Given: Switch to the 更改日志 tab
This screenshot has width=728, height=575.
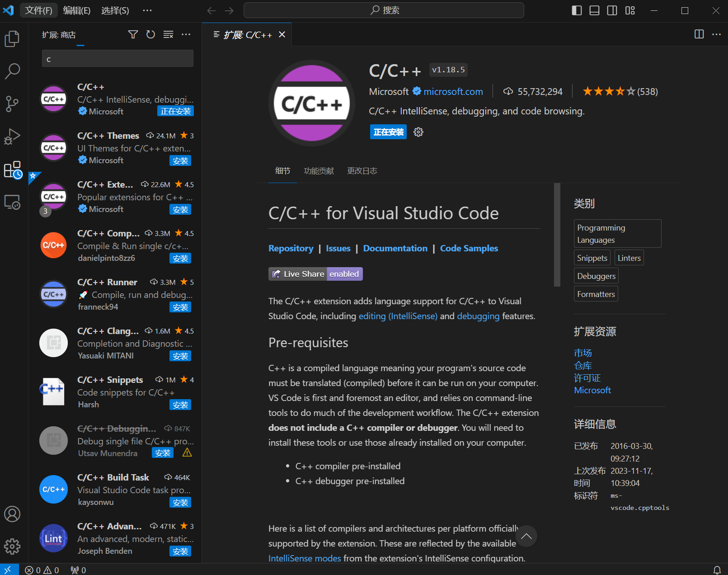Looking at the screenshot, I should coord(362,171).
